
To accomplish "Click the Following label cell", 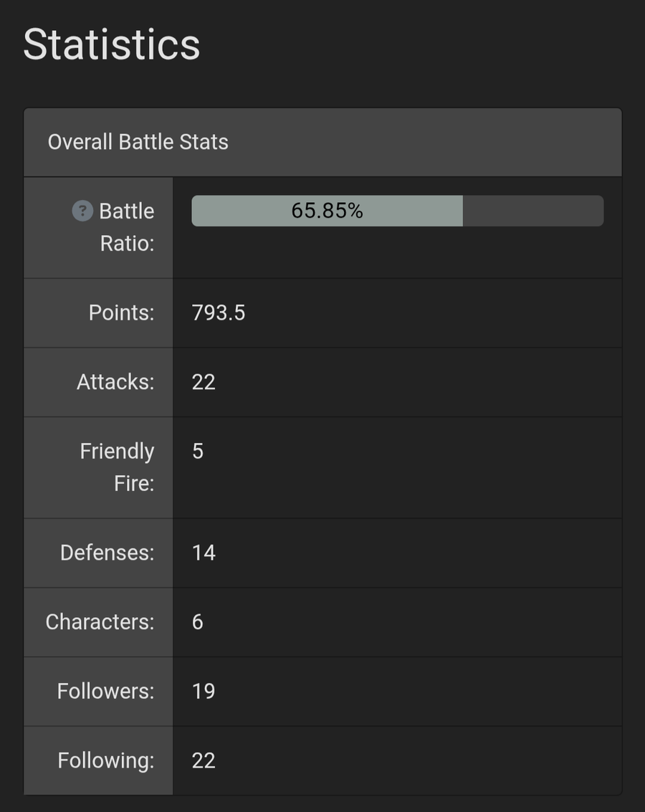I will 98,760.
